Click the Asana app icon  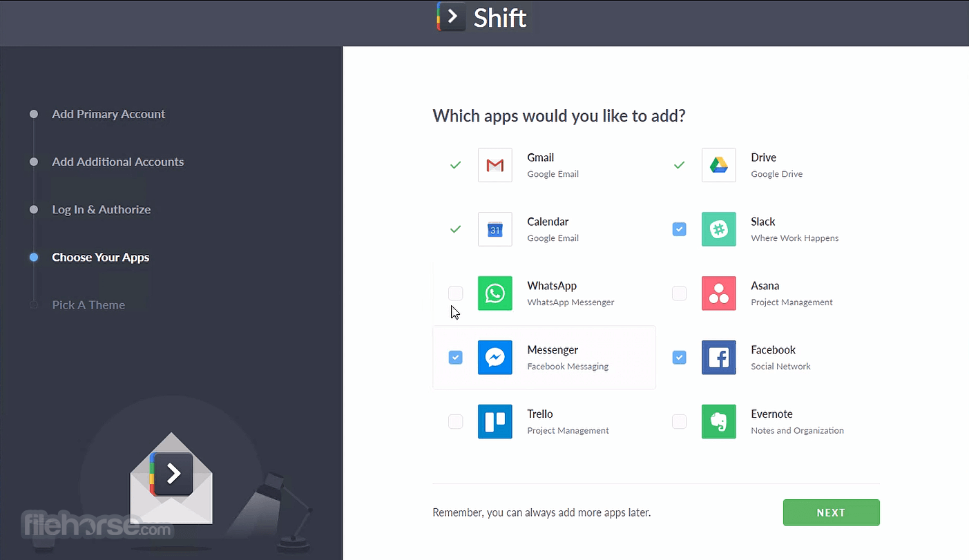(x=719, y=293)
